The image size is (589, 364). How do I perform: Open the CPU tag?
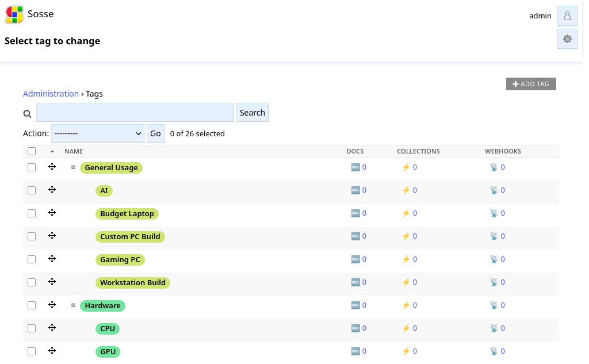point(108,329)
